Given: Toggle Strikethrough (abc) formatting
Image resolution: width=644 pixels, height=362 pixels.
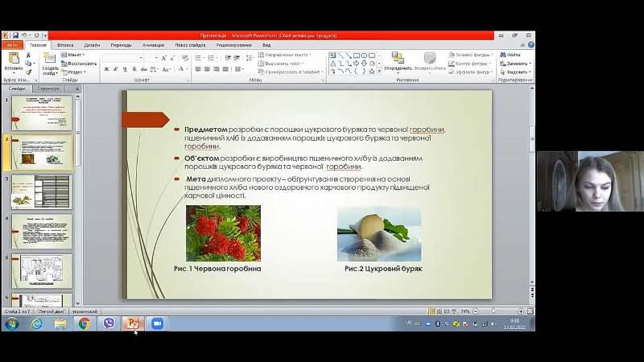Looking at the screenshot, I should tap(144, 69).
